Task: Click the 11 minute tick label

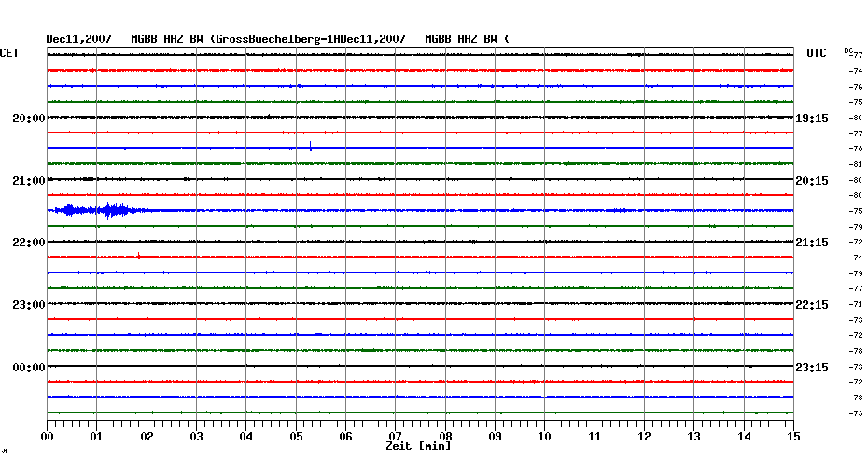Action: coord(595,436)
